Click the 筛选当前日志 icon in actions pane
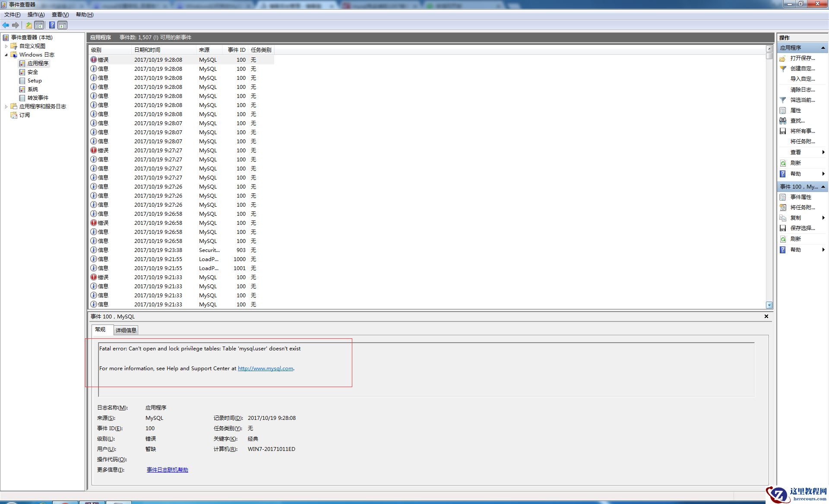The image size is (829, 504). coord(783,100)
